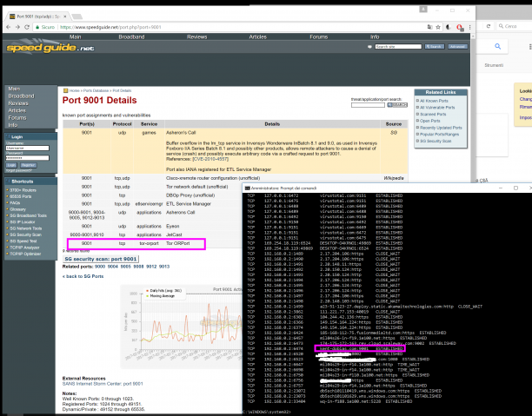
Task: Click the Chrome profile icon in title bar
Action: (x=423, y=10)
